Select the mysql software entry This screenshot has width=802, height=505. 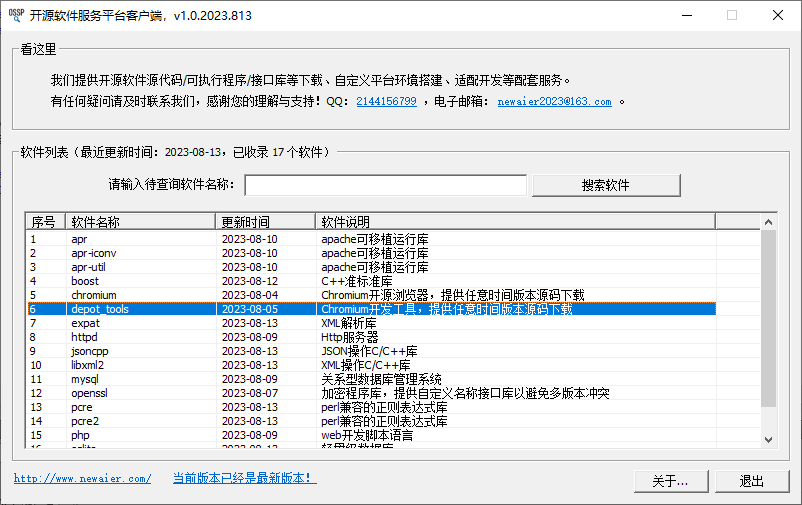point(87,379)
